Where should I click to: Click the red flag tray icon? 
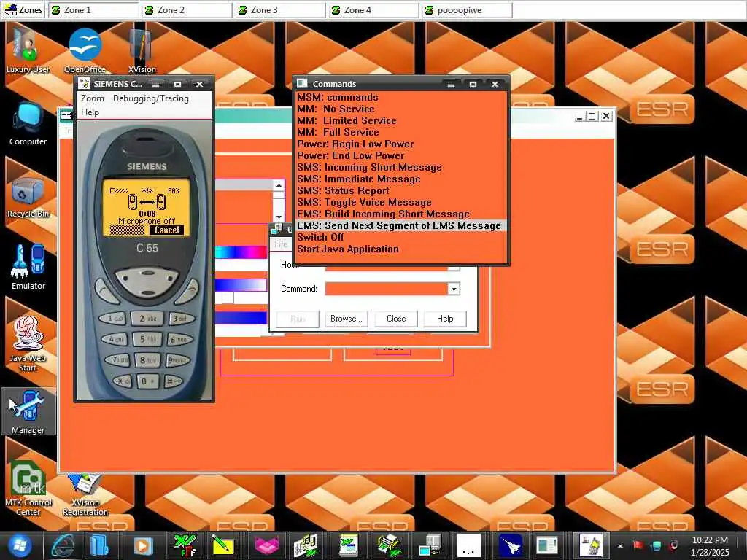pos(638,545)
